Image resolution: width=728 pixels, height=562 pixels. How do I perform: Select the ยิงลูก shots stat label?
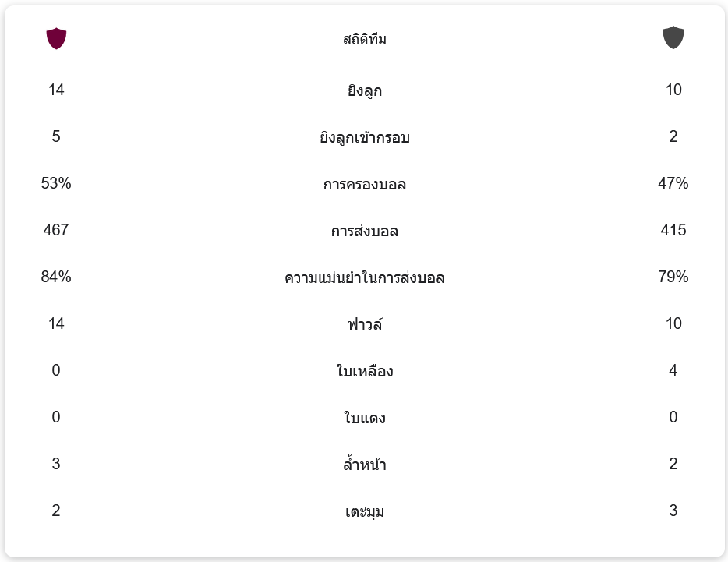coord(364,90)
